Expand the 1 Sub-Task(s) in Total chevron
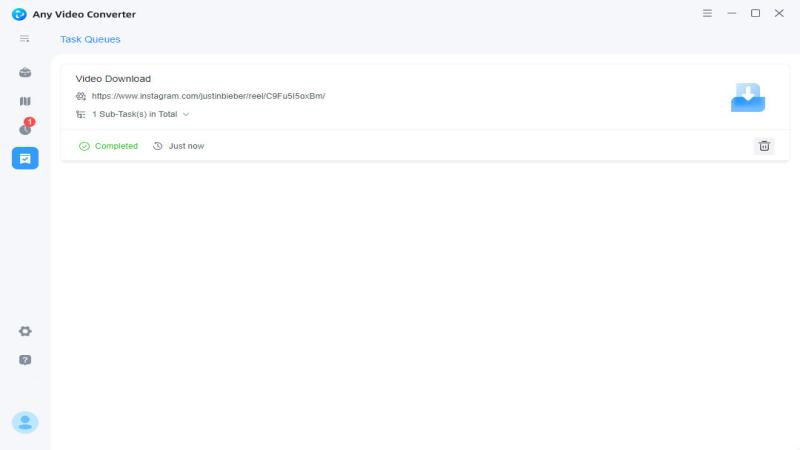Image resolution: width=800 pixels, height=450 pixels. click(x=186, y=114)
